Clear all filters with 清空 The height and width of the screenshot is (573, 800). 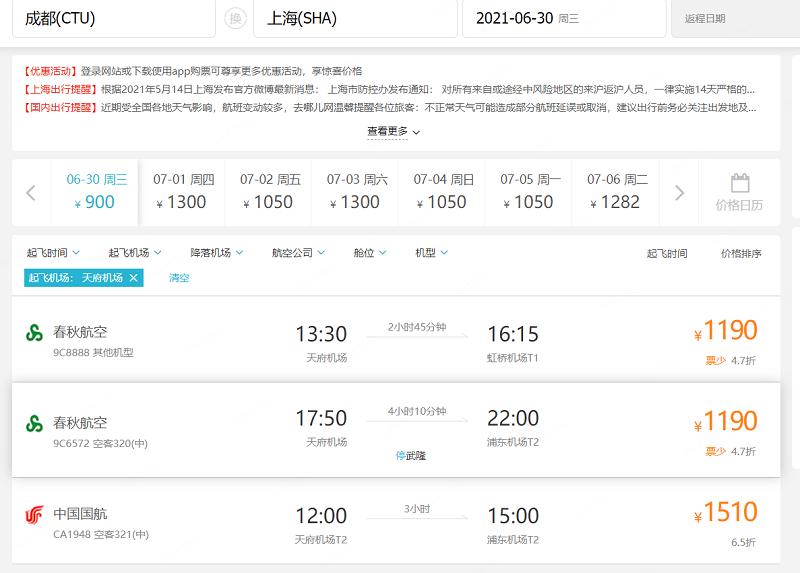pyautogui.click(x=179, y=278)
